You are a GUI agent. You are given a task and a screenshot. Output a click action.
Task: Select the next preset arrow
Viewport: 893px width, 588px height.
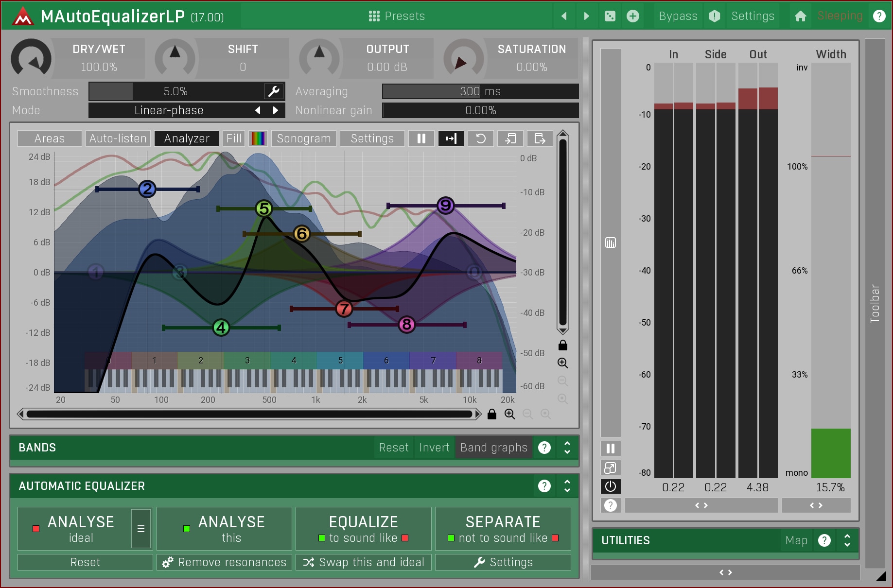tap(586, 16)
